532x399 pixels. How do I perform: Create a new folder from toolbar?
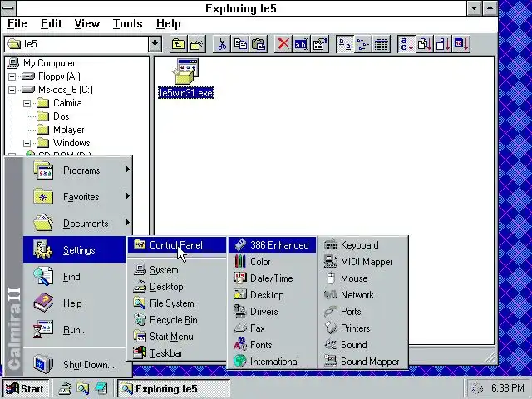(x=197, y=44)
